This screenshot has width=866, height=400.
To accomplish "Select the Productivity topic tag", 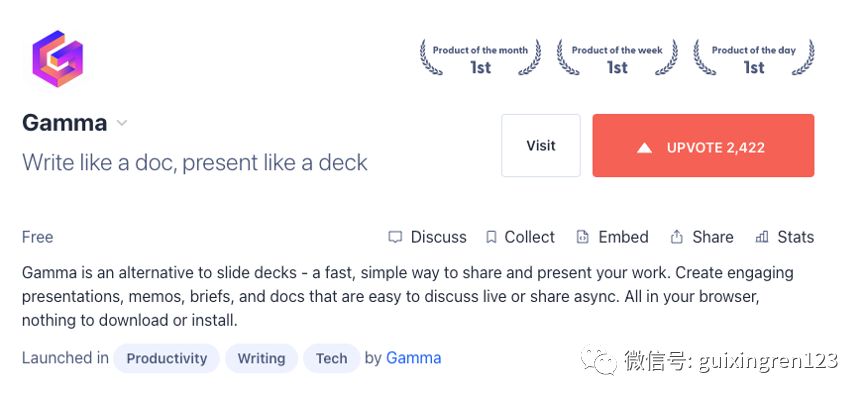I will [167, 358].
